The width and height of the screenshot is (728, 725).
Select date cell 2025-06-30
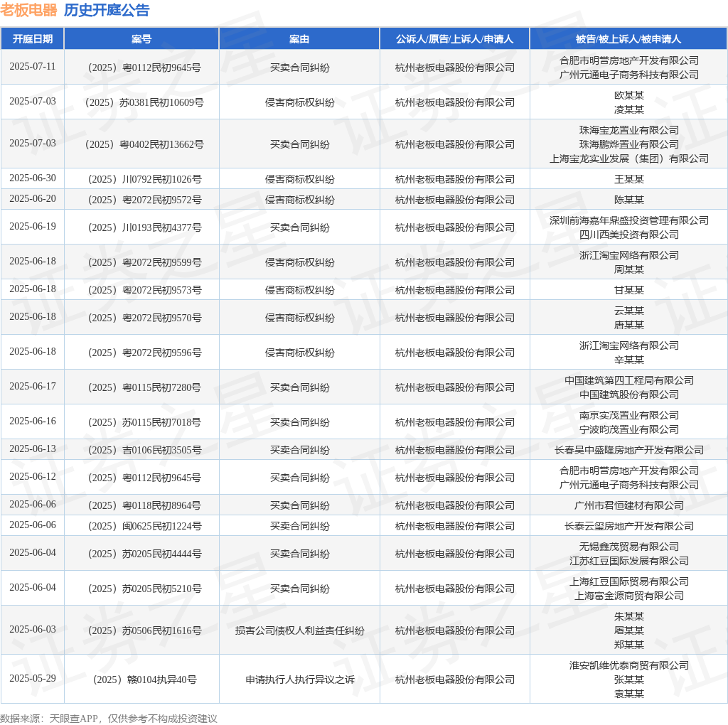click(33, 178)
